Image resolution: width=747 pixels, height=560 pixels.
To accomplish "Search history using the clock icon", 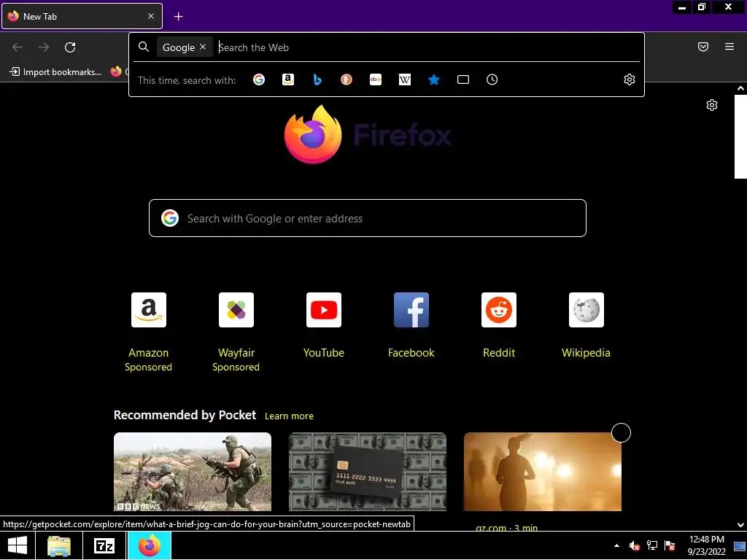I will pyautogui.click(x=492, y=79).
